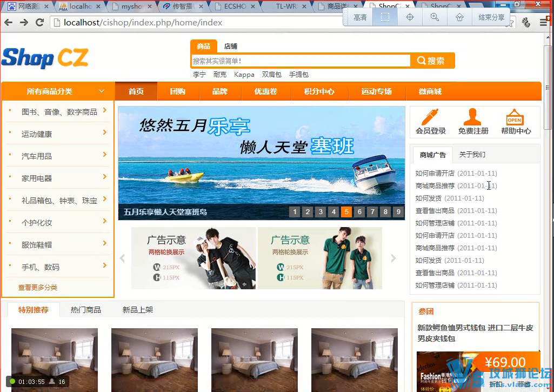Open the 品牌 navigation item

click(x=220, y=91)
